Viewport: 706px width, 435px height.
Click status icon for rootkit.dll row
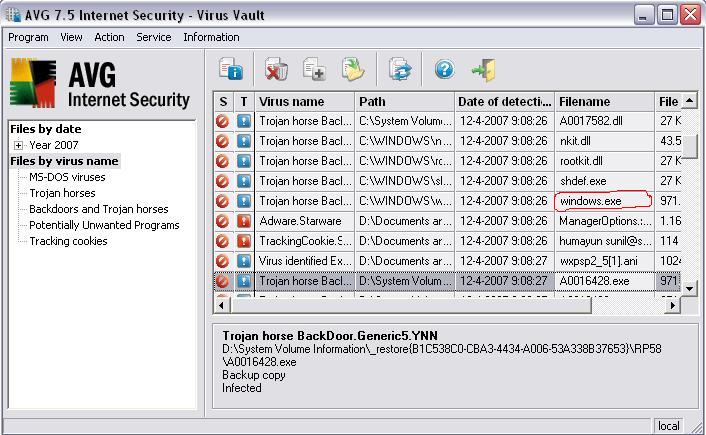(x=222, y=161)
